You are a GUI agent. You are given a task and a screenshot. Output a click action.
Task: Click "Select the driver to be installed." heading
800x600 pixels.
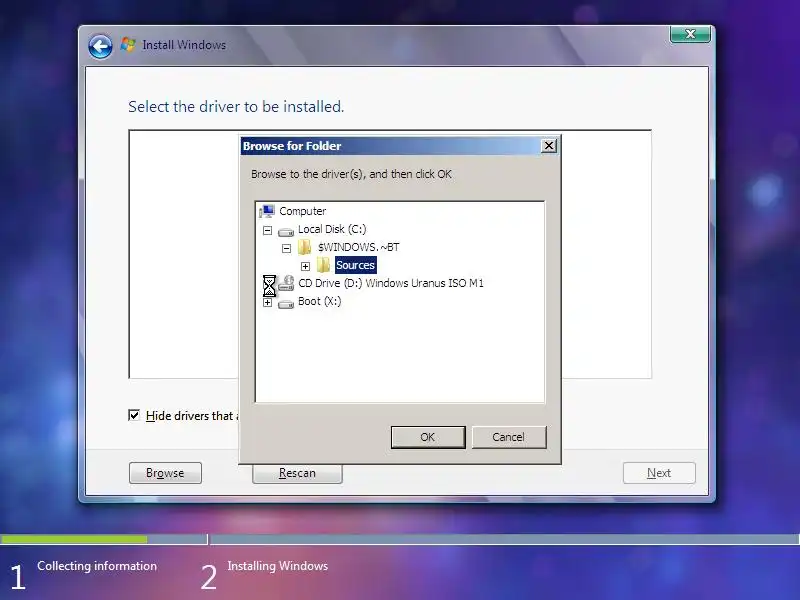pos(236,107)
